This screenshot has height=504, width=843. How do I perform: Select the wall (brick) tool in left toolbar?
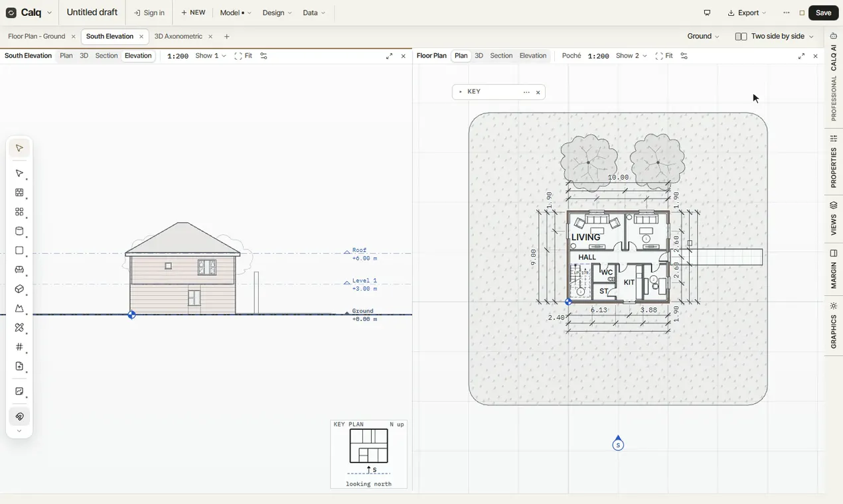(19, 193)
